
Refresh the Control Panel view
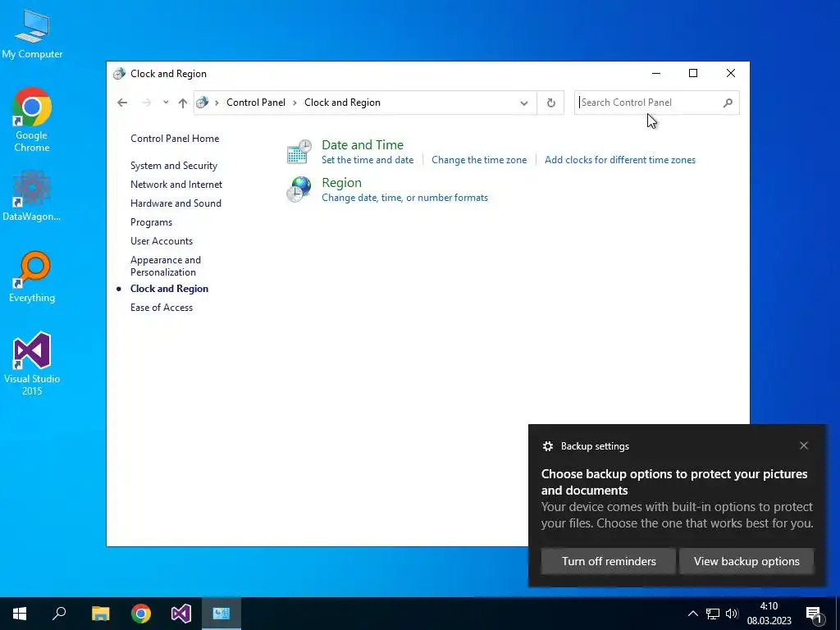(550, 103)
